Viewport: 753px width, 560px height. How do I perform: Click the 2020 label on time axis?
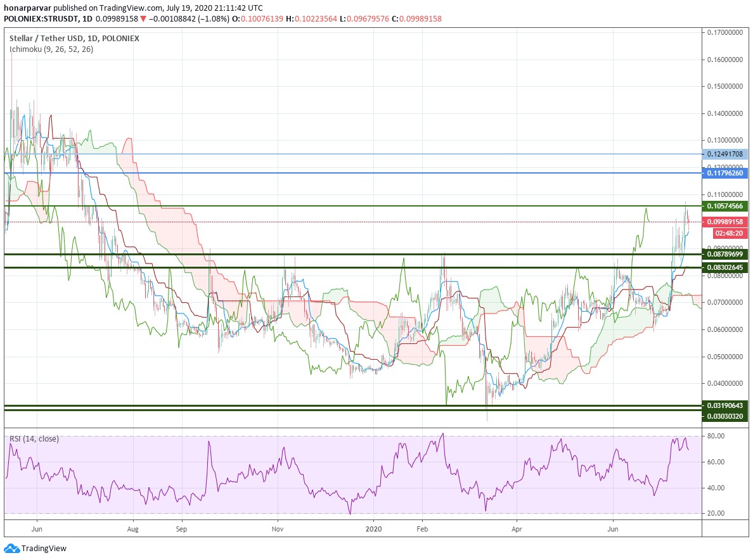373,529
